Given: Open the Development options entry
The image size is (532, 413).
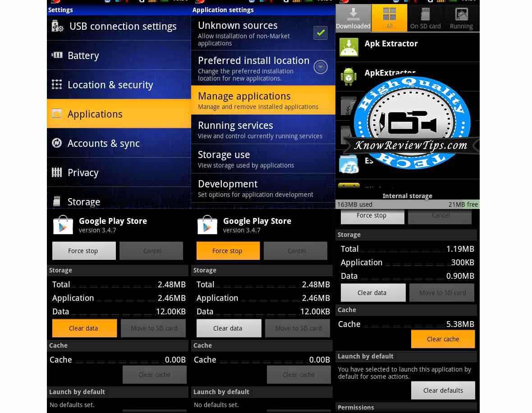Looking at the screenshot, I should [263, 188].
